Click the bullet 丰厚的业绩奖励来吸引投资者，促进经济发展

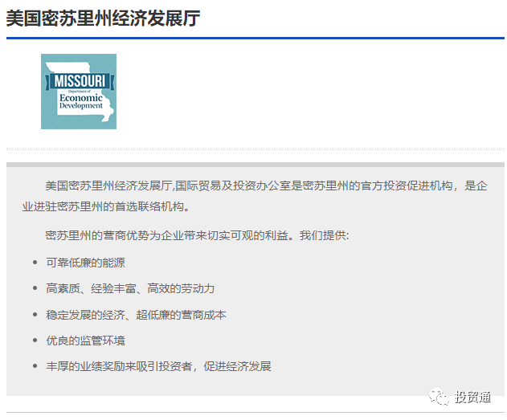click(x=158, y=366)
